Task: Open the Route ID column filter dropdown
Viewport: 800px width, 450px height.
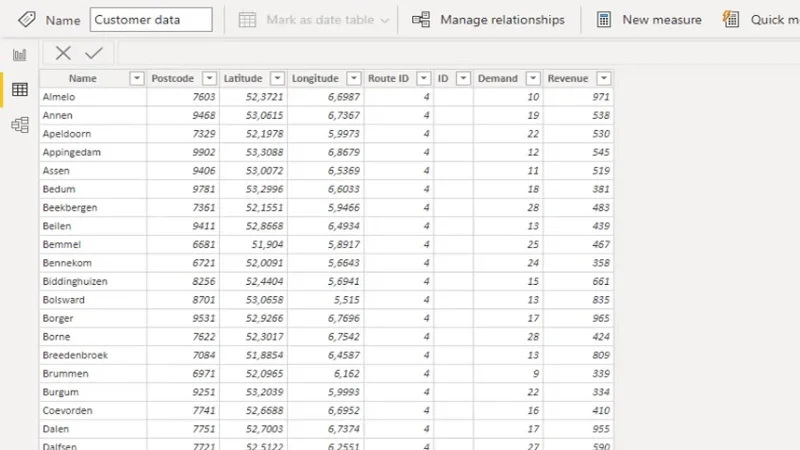Action: [x=423, y=79]
